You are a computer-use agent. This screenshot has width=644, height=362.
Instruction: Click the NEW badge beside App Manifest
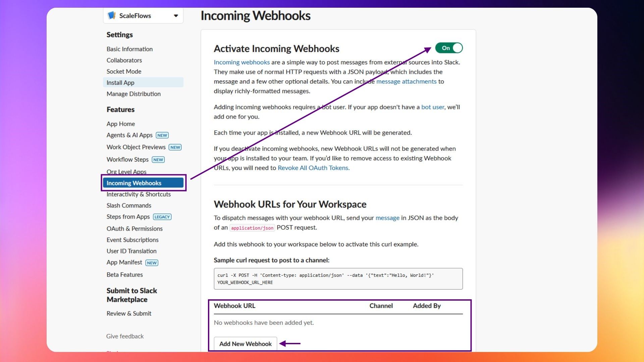(x=152, y=263)
